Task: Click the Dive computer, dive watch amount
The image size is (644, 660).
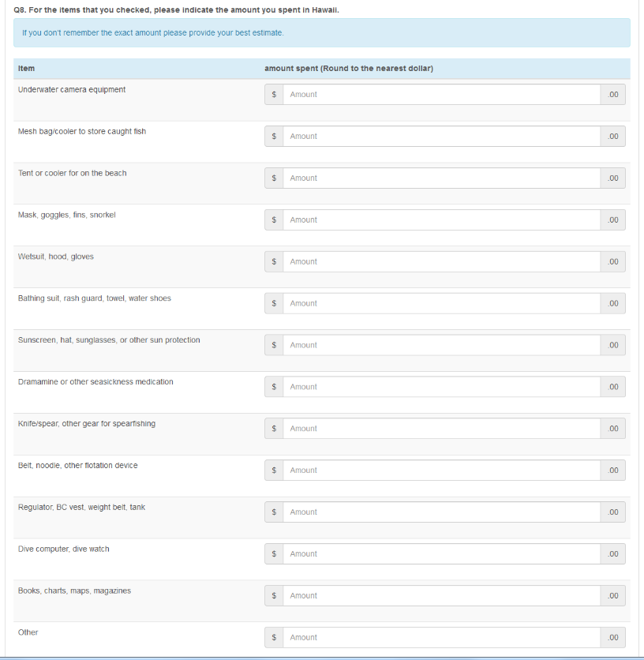Action: pyautogui.click(x=442, y=554)
